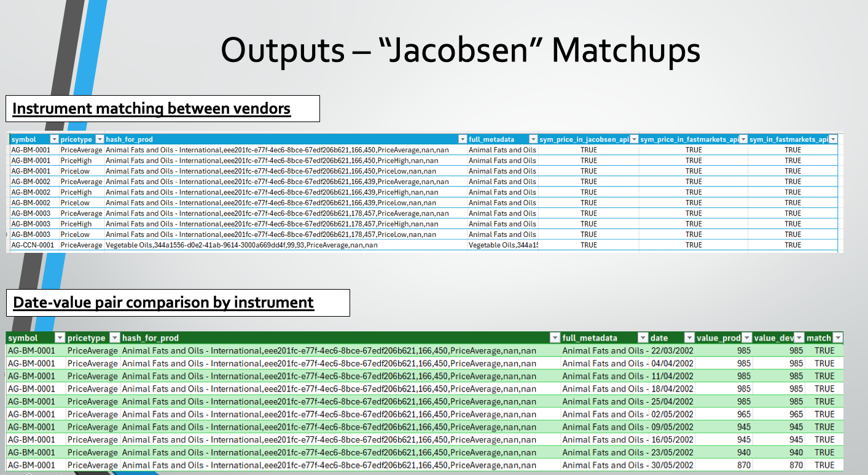The width and height of the screenshot is (868, 475).
Task: Open the match column filter dropdown
Action: point(838,338)
